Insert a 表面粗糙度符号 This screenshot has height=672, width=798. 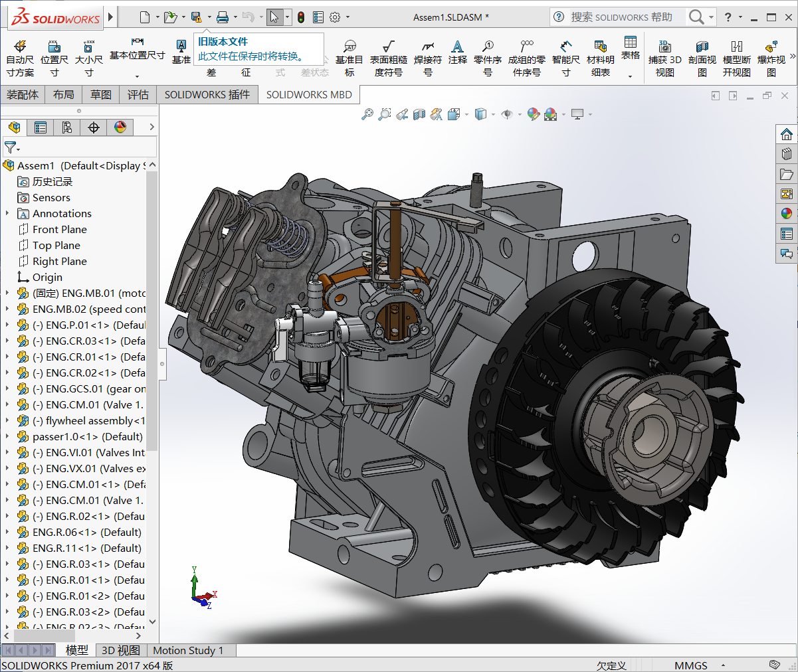pyautogui.click(x=389, y=57)
